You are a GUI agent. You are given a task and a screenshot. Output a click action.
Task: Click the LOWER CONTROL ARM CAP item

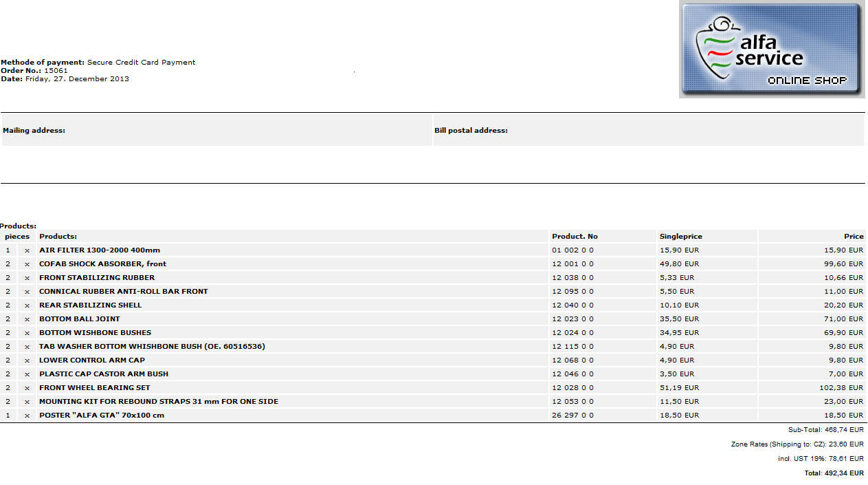coord(92,360)
